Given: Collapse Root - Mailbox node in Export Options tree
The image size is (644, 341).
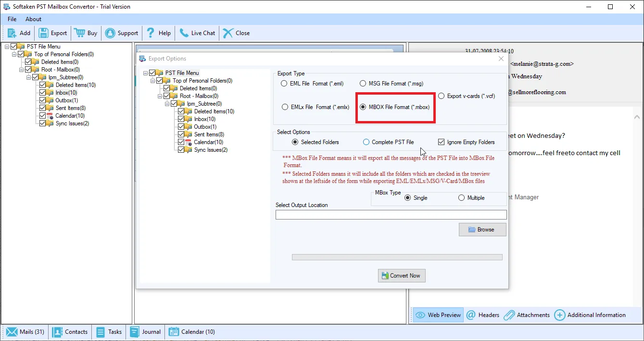Looking at the screenshot, I should [160, 96].
